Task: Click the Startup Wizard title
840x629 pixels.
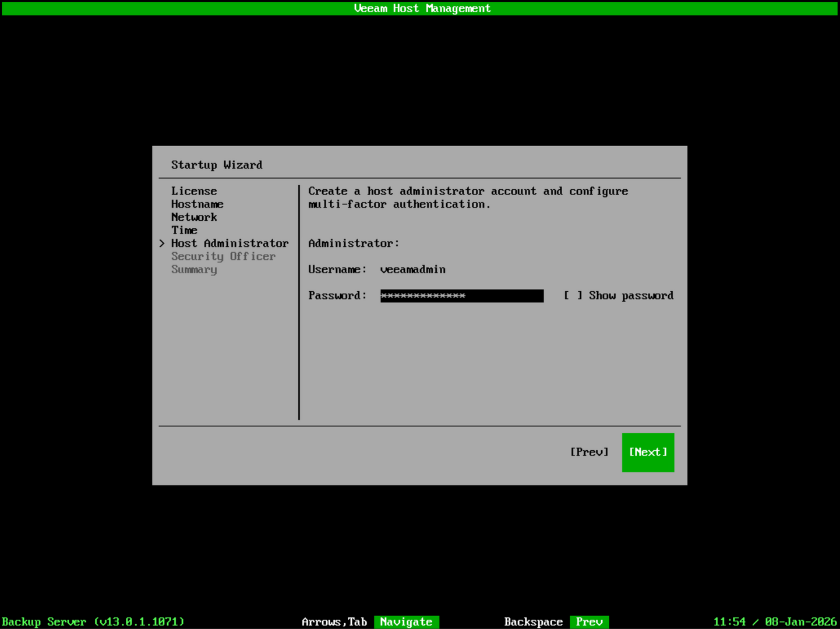Action: tap(217, 165)
